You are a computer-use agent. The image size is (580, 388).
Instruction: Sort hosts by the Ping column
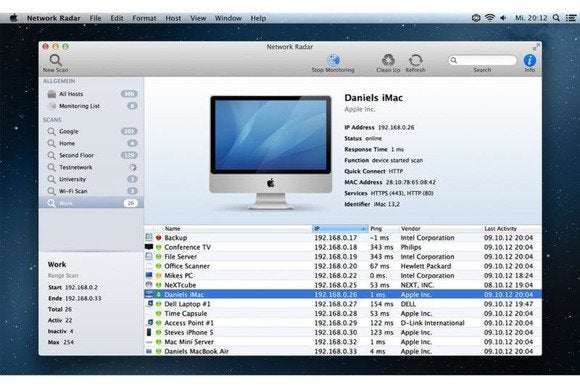(384, 229)
